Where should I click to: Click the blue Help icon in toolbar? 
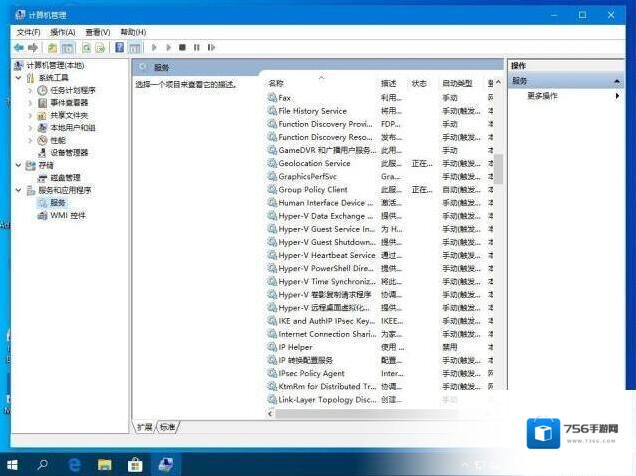[119, 47]
